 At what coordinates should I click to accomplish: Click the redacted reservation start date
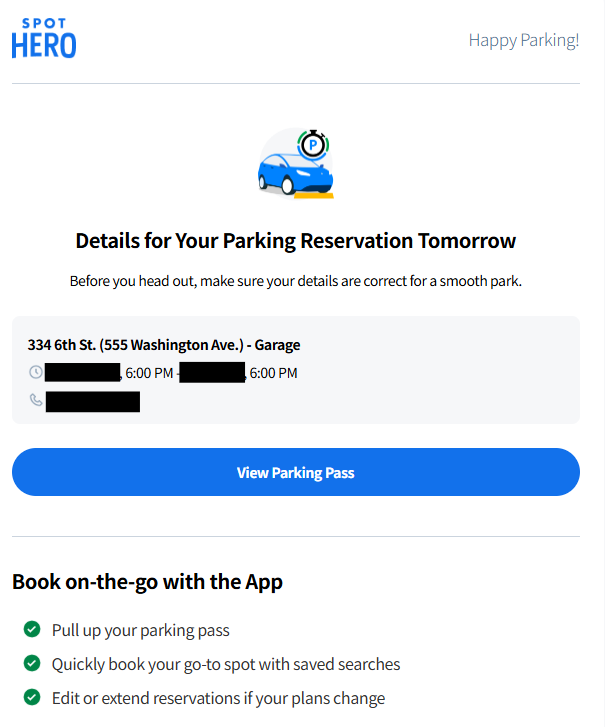tap(83, 373)
